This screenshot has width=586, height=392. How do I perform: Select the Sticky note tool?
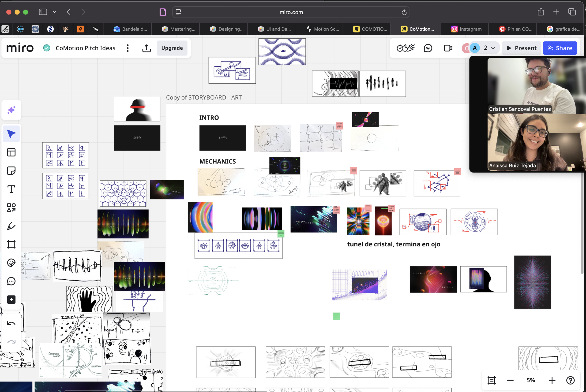(x=11, y=171)
